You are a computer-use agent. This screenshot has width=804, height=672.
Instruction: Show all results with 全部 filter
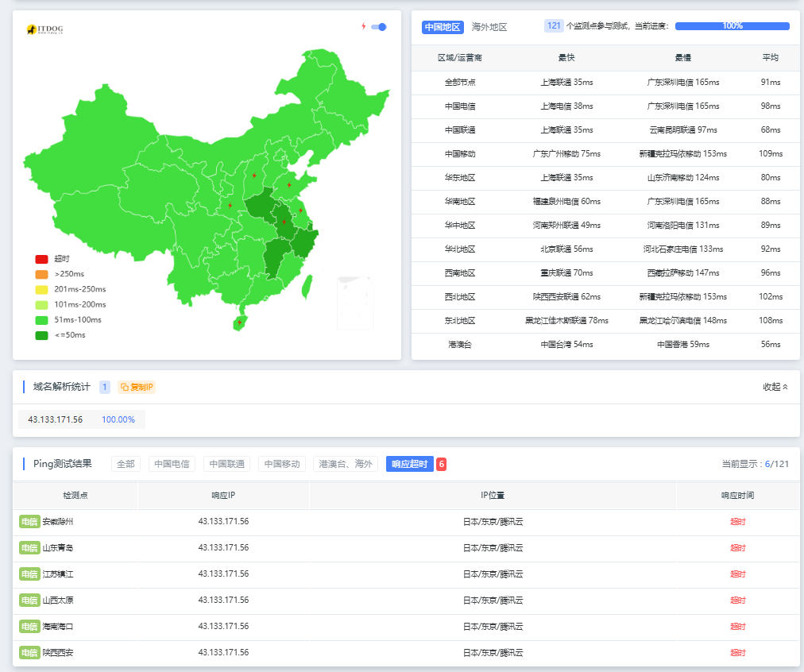click(126, 464)
